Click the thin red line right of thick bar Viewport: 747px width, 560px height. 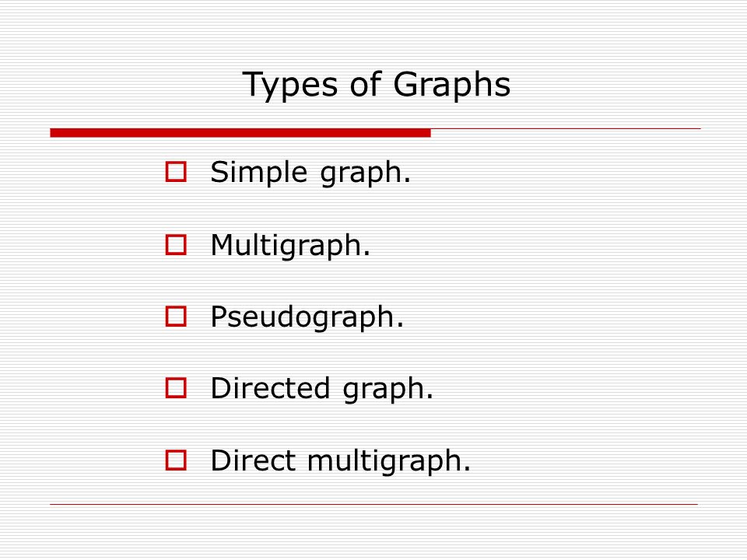[566, 128]
